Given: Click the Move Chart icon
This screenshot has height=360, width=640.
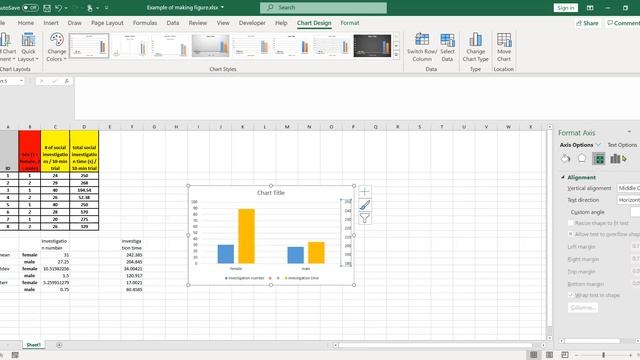Looking at the screenshot, I should [504, 47].
